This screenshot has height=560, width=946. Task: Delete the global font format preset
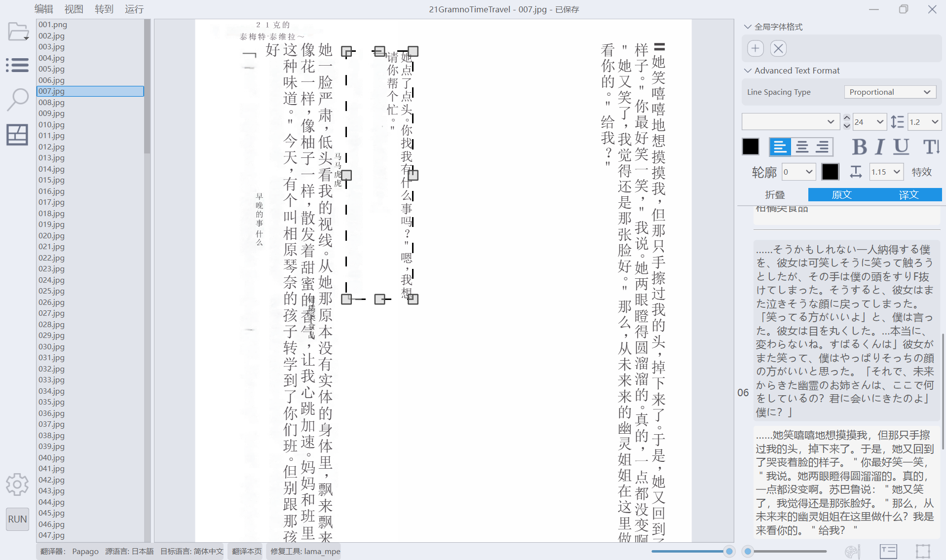pyautogui.click(x=778, y=48)
